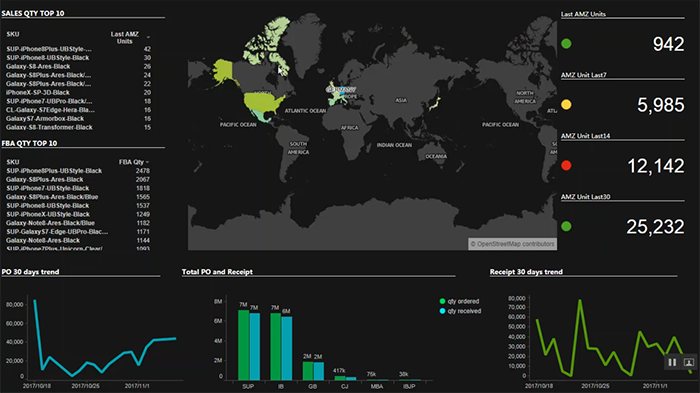700x393 pixels.
Task: Click green status dot beside 942
Action: [566, 44]
